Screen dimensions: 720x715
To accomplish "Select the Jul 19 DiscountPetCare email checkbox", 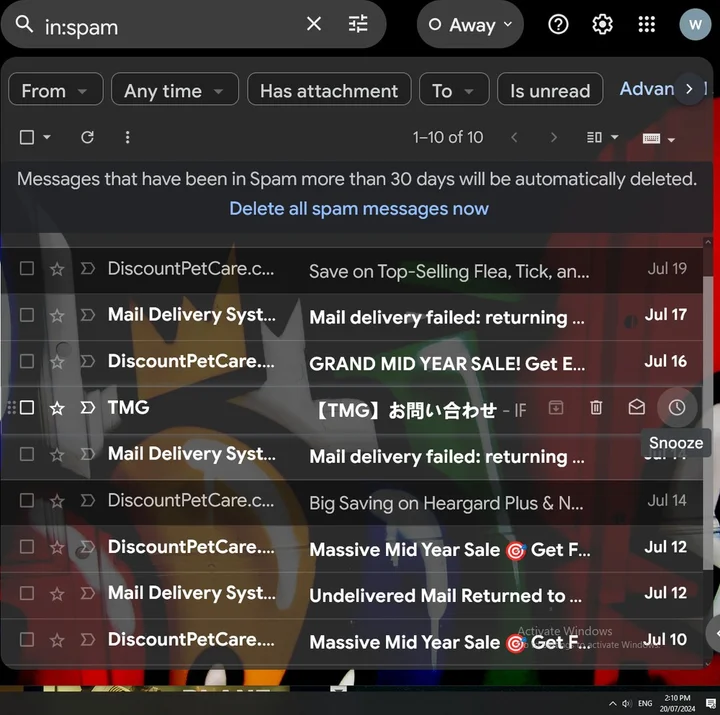I will (x=27, y=268).
